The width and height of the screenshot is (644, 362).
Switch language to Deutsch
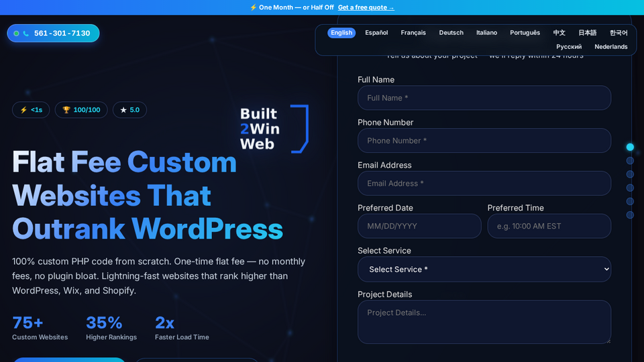click(x=451, y=33)
